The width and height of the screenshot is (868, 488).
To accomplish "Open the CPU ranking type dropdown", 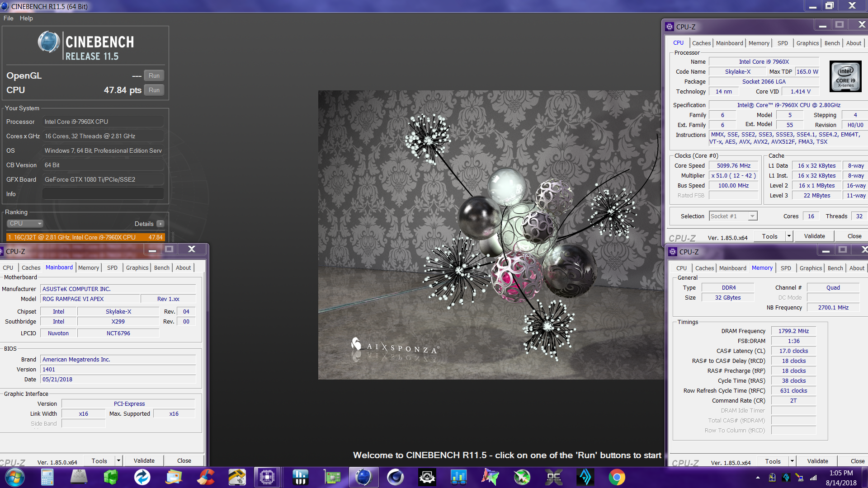I will tap(25, 224).
